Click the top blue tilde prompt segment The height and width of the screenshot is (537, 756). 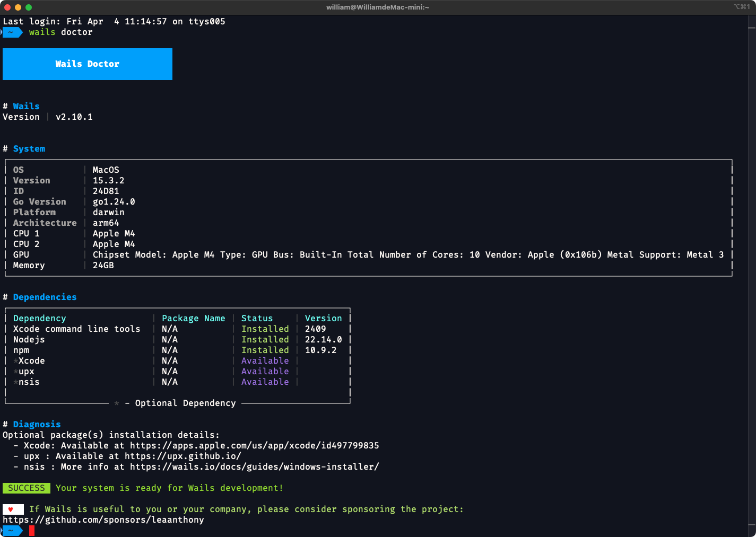pyautogui.click(x=12, y=32)
